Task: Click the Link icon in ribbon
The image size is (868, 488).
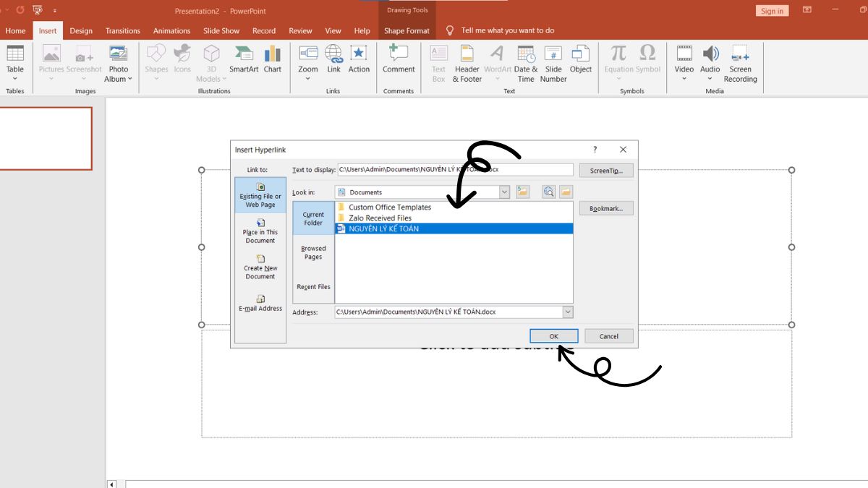Action: pyautogui.click(x=333, y=59)
